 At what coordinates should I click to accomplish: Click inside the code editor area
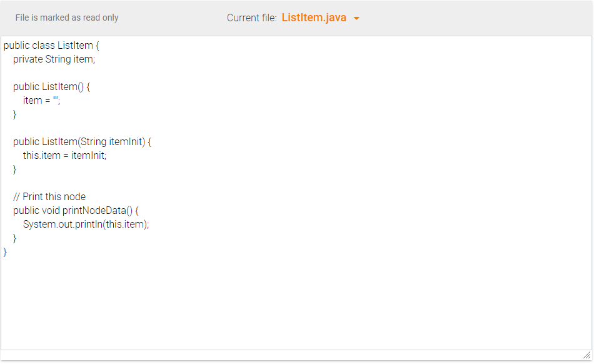(x=297, y=294)
